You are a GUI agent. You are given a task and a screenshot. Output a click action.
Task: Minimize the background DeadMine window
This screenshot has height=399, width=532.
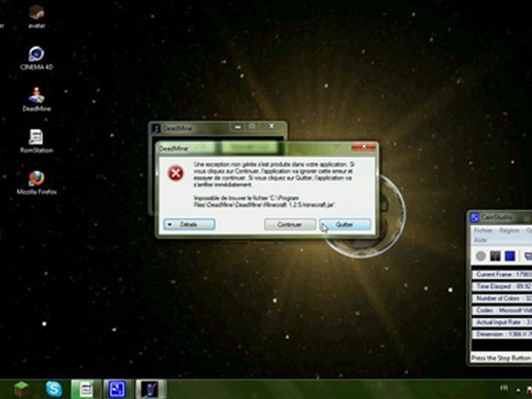click(238, 126)
